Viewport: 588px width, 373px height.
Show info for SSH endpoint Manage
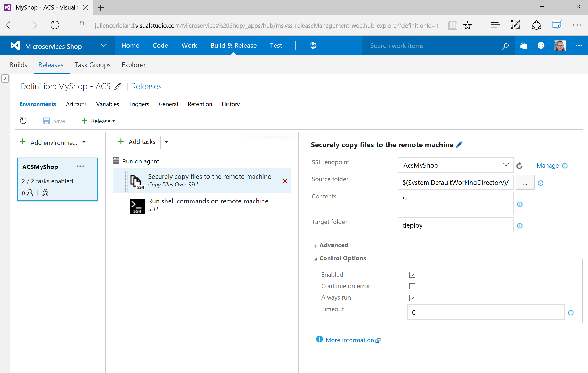tap(565, 166)
